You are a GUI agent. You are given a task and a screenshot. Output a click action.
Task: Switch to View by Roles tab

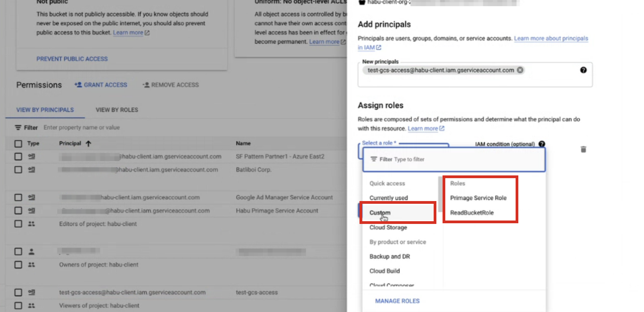(x=117, y=110)
